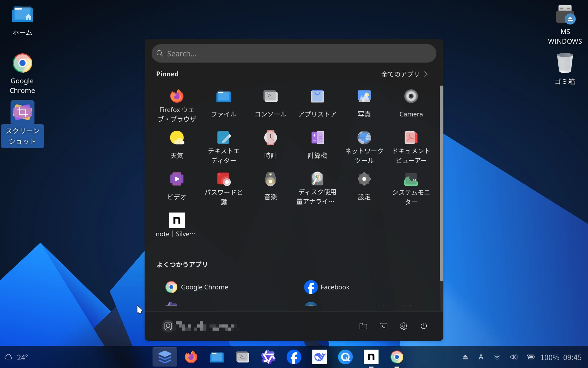Launch テキストエディター text editor

224,147
